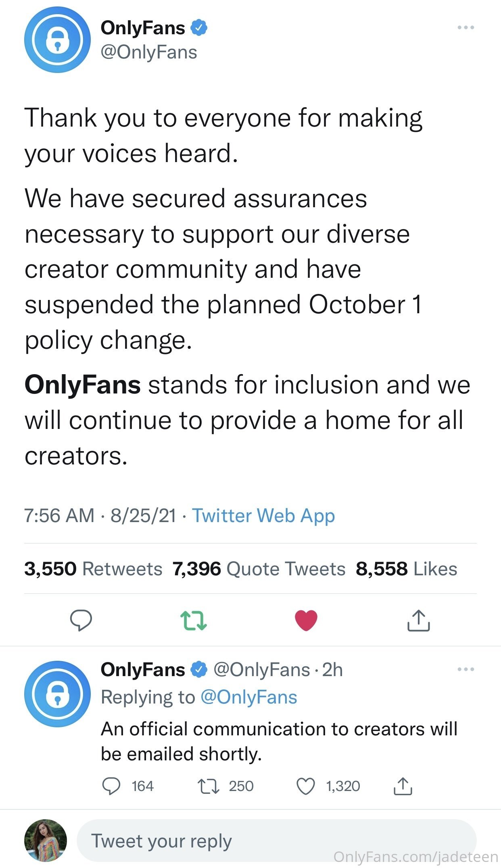
Task: View the 7,396 Quote Tweets list
Action: 259,569
